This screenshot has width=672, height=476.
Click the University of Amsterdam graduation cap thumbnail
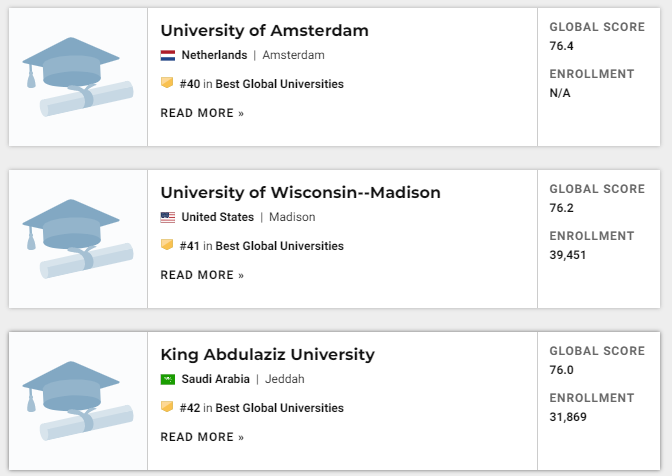[78, 77]
